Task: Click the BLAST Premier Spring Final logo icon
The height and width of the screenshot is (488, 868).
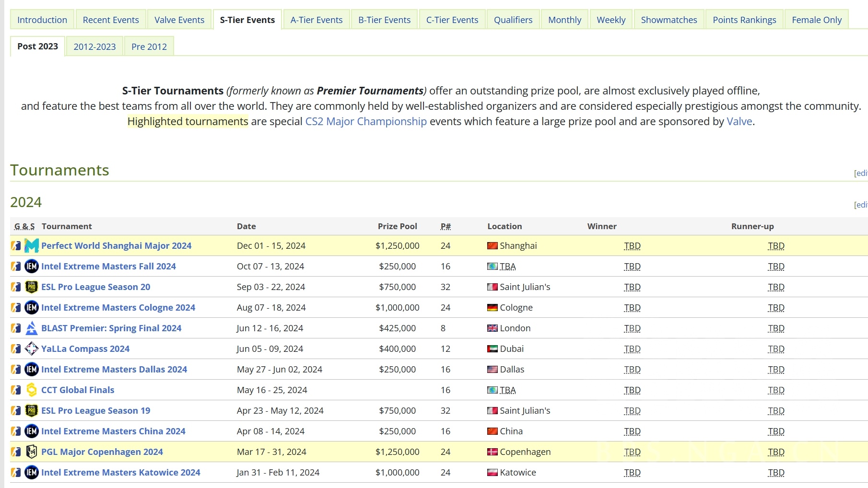Action: click(x=31, y=328)
